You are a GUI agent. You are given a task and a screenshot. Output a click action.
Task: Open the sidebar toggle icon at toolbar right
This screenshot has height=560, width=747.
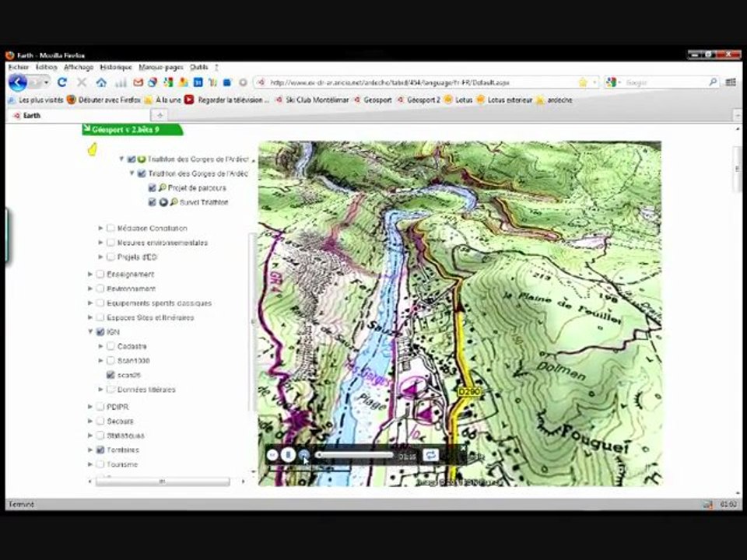[x=731, y=82]
